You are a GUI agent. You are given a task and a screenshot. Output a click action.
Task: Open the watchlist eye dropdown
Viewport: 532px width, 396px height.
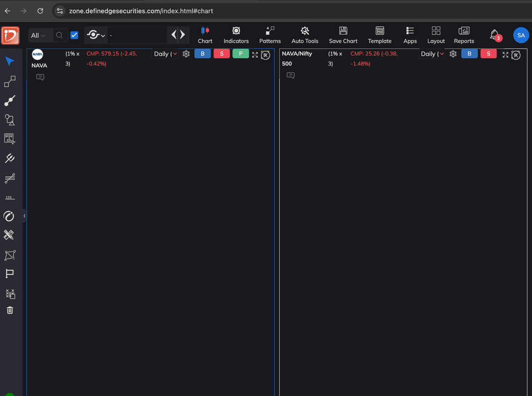click(x=96, y=35)
